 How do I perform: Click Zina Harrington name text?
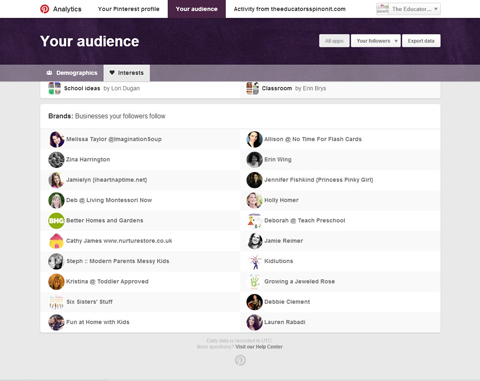click(x=88, y=159)
